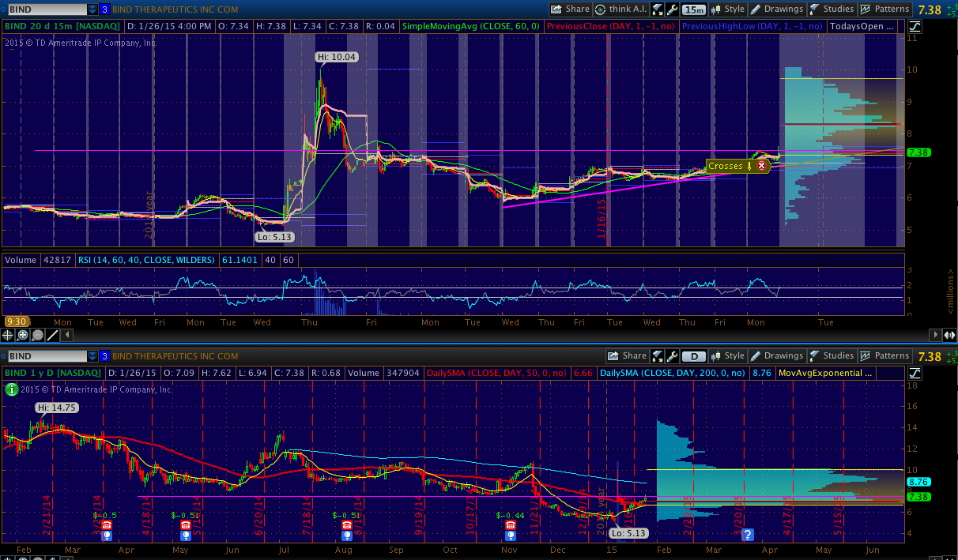Image resolution: width=958 pixels, height=560 pixels.
Task: Open chart settings wrench in upper chart
Action: click(672, 9)
